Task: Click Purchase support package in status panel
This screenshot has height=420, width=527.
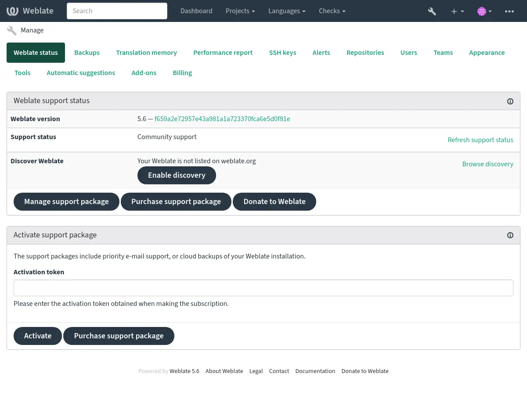Action: (x=176, y=201)
